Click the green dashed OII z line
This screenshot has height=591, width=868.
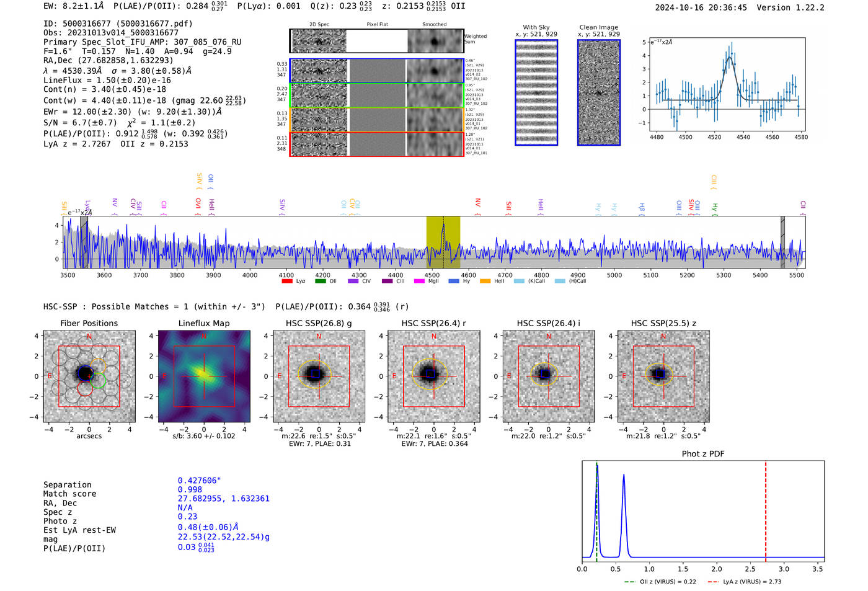click(596, 510)
